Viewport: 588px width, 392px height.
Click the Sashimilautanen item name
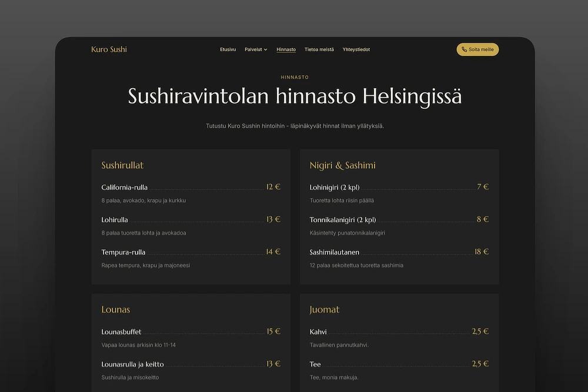[x=334, y=252]
